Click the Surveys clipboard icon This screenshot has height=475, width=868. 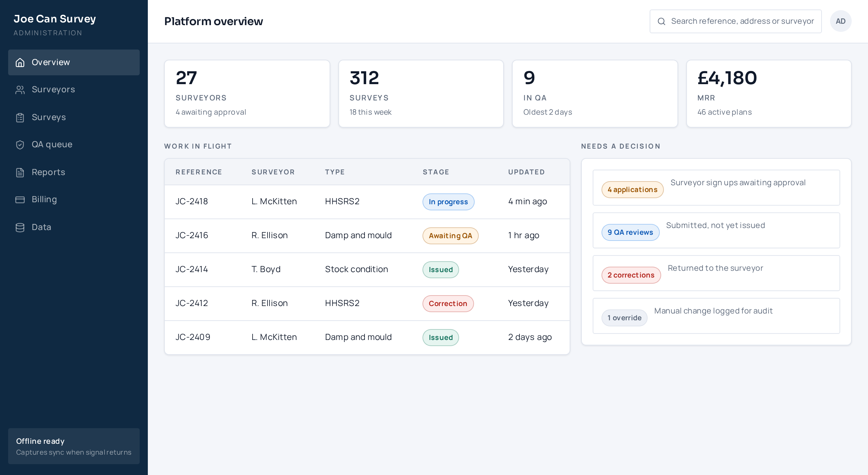coord(20,117)
